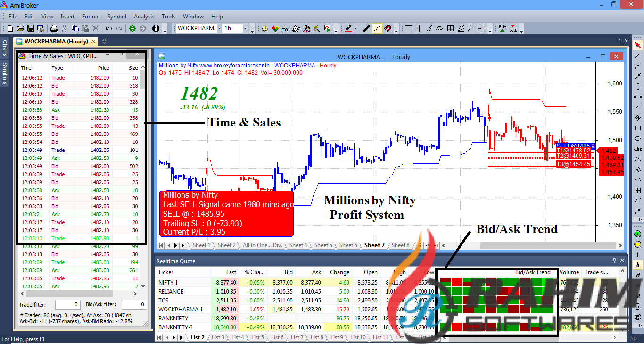
Task: Print the chart with the printer icon
Action: pos(54,28)
